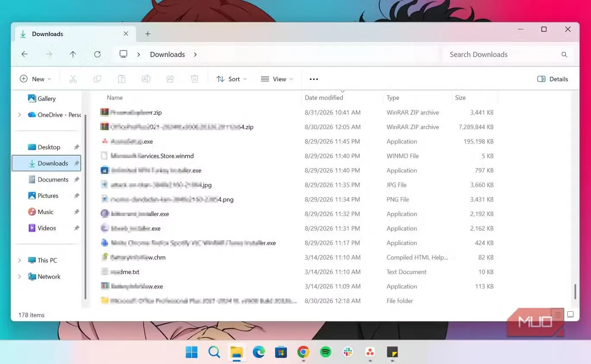
Task: Open the New dropdown menu
Action: [x=35, y=79]
